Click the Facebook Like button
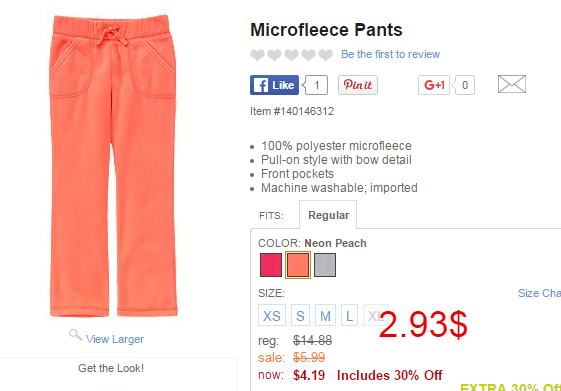The image size is (561, 391). 274,85
